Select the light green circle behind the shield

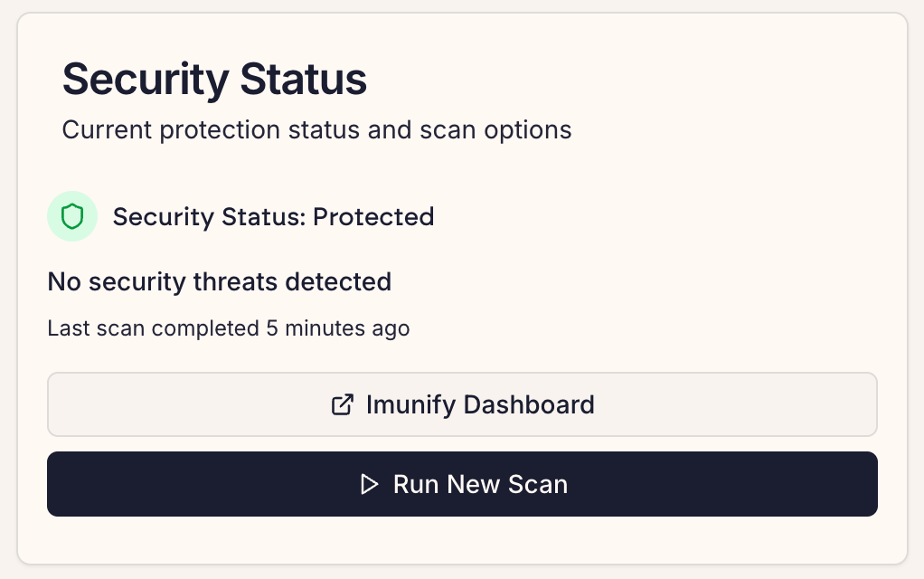tap(72, 216)
